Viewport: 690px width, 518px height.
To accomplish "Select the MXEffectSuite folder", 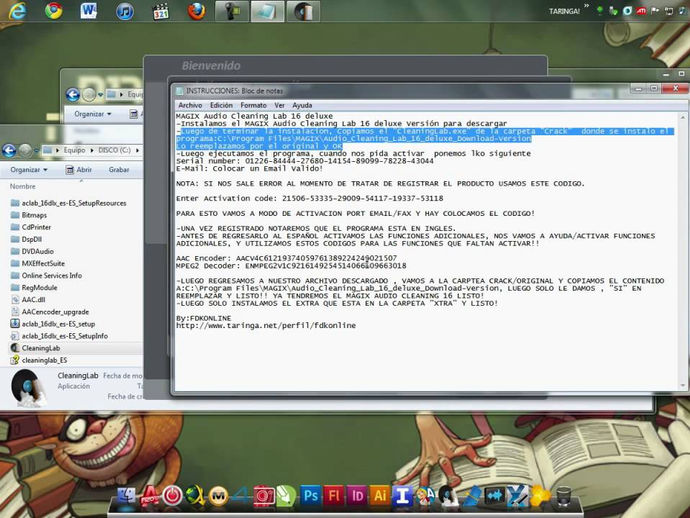I will coord(37,264).
